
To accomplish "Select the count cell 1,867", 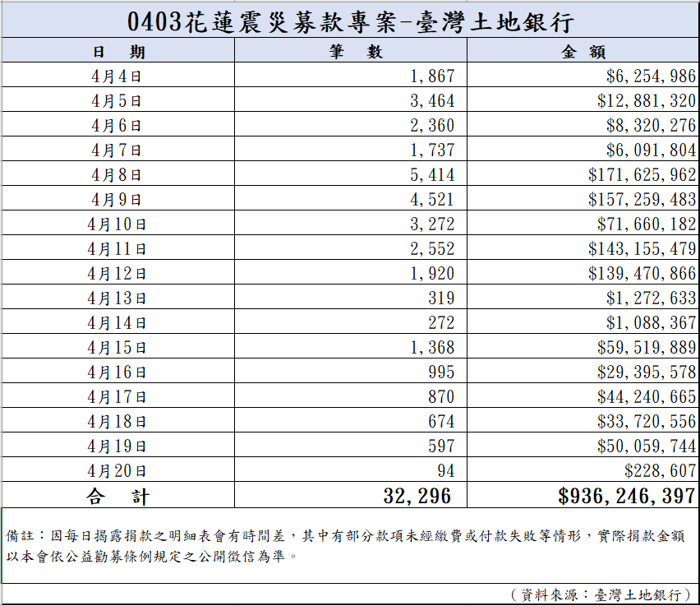I will click(x=351, y=75).
